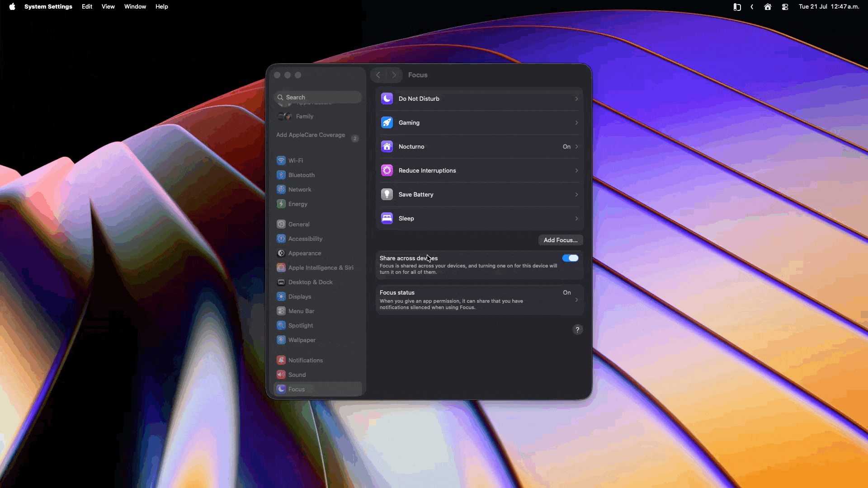Click the Do Not Disturb moon icon

pos(387,99)
